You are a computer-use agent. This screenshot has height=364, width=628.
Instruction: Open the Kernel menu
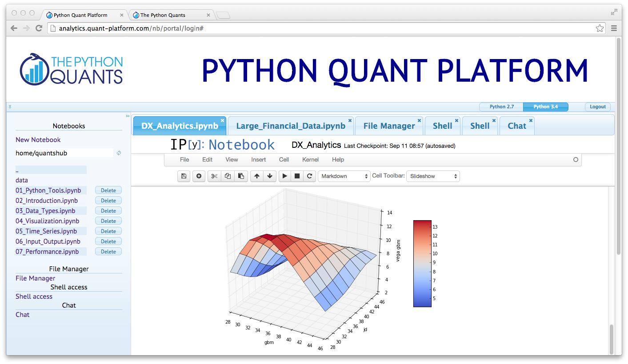click(311, 160)
